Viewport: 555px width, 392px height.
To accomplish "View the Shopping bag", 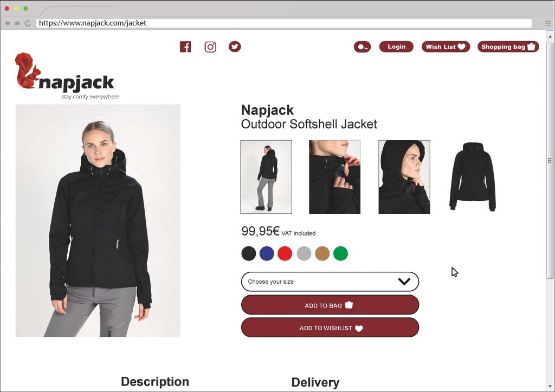I will 508,47.
